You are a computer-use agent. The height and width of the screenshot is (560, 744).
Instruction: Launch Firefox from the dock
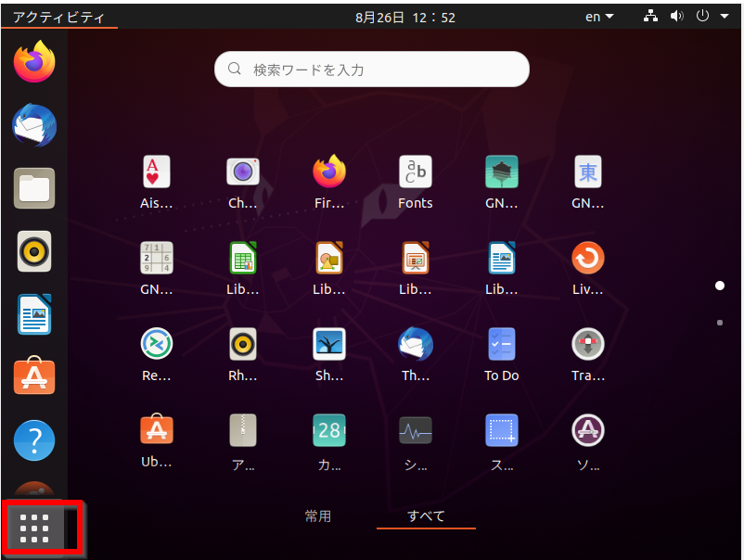click(x=34, y=61)
